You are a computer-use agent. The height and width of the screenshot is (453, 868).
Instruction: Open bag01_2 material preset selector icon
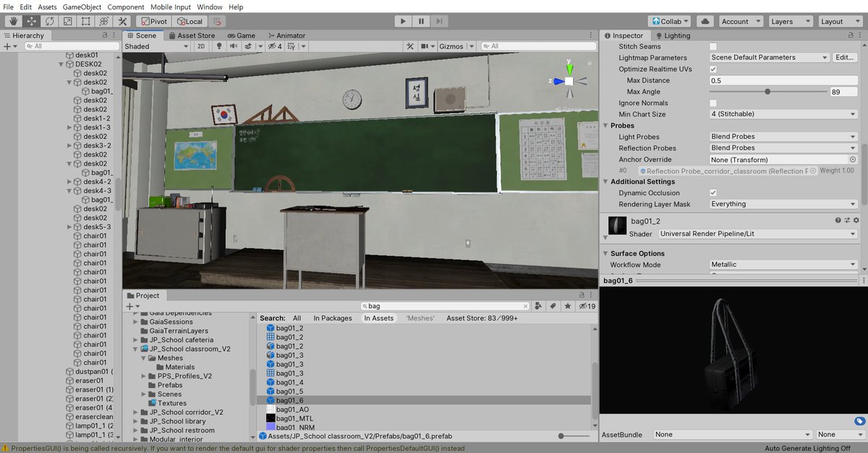846,221
